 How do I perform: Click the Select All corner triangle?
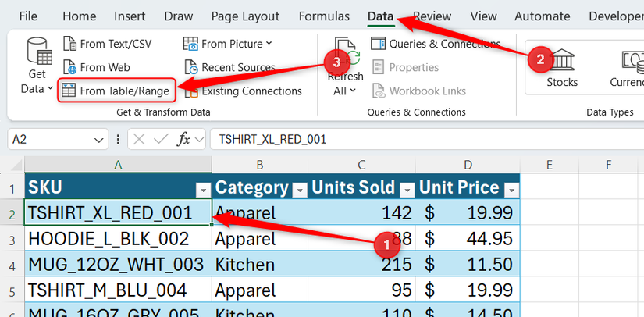click(x=15, y=165)
